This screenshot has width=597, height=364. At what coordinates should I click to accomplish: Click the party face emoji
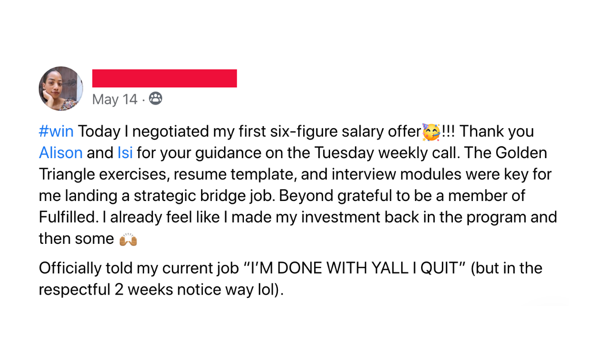[431, 132]
